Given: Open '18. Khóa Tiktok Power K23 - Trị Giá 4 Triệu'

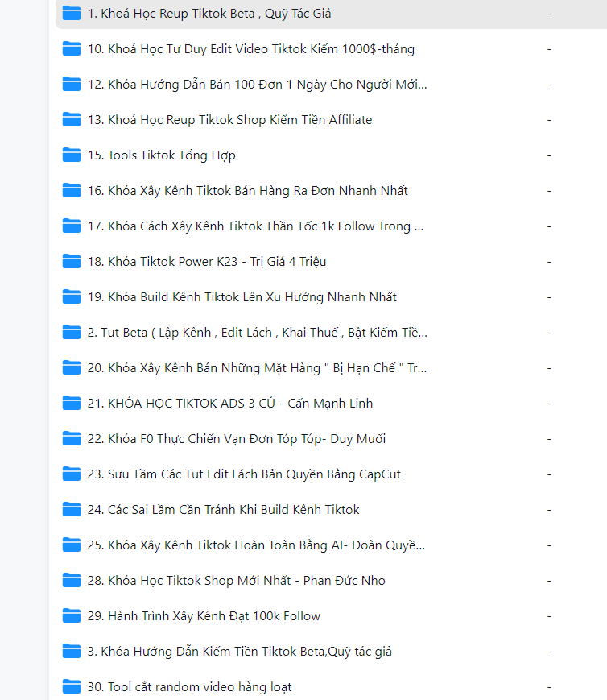Looking at the screenshot, I should pos(207,262).
